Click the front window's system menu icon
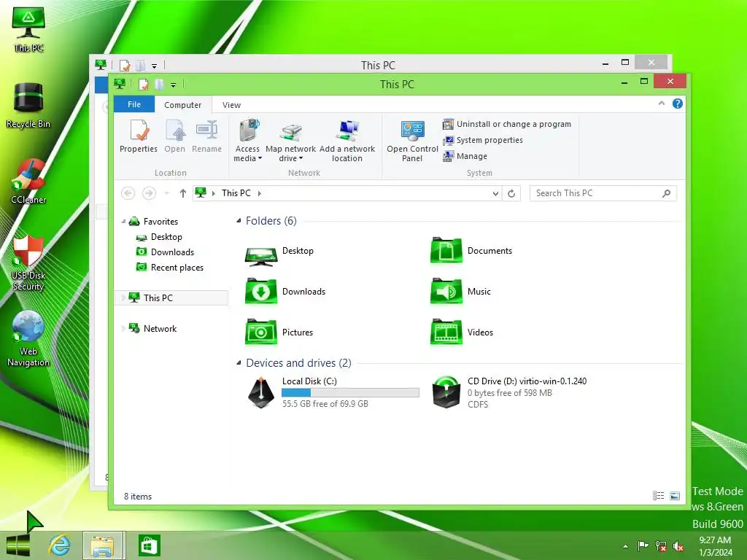Screen dimensions: 747x560 (x=120, y=84)
